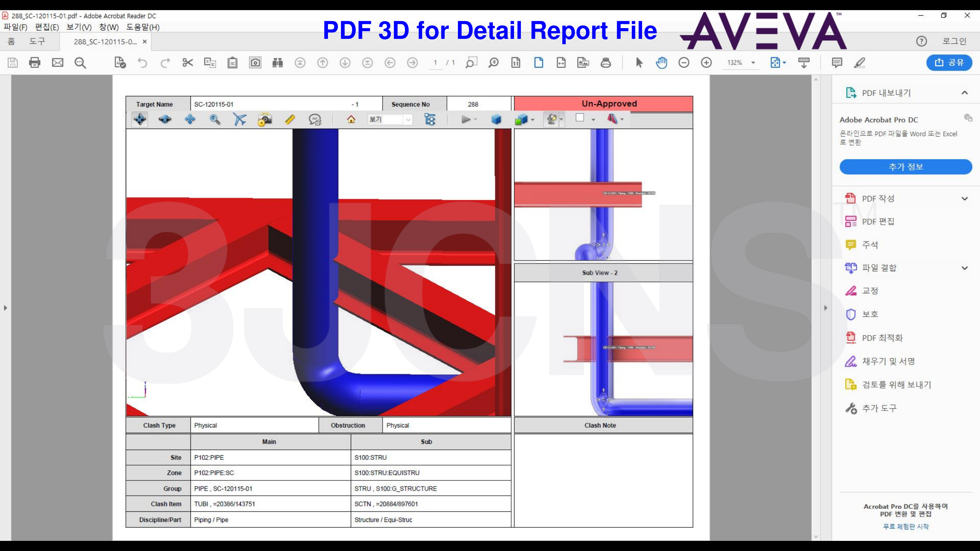Select the highlighter pen tool

point(860,62)
